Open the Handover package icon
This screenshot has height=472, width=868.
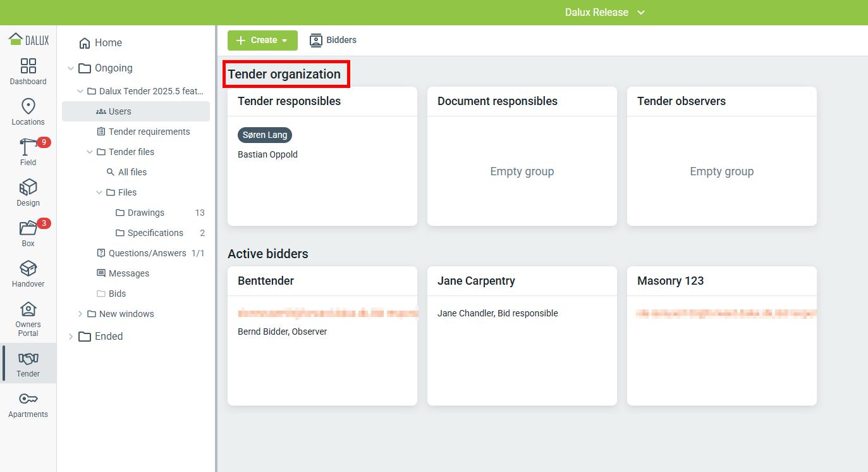tap(28, 269)
